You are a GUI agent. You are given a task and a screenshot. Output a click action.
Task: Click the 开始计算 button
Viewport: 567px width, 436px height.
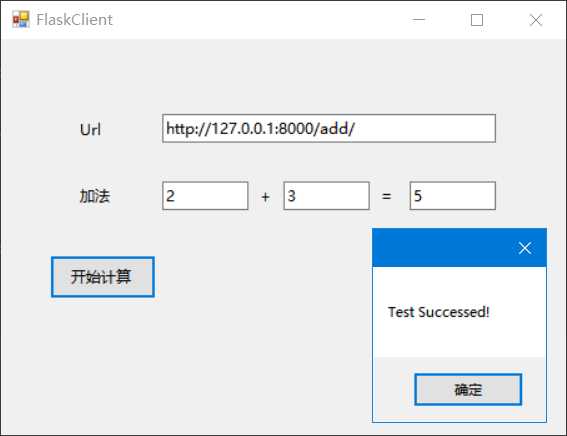click(103, 277)
